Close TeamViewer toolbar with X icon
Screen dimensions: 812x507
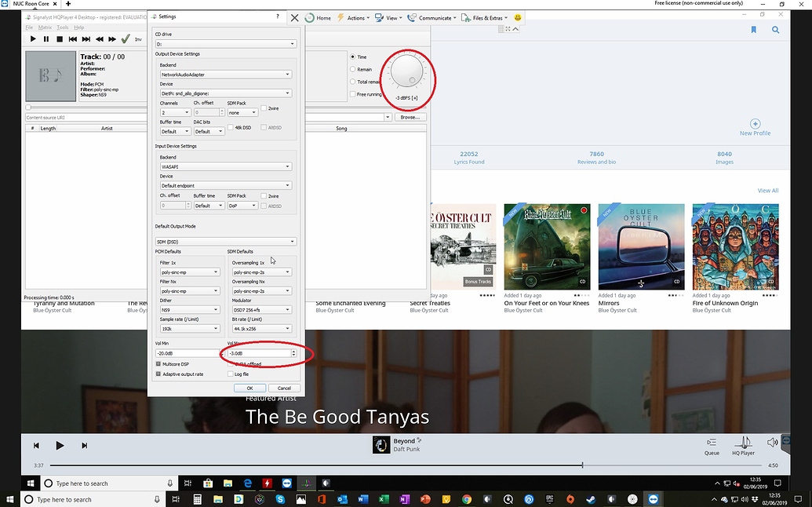(x=295, y=17)
